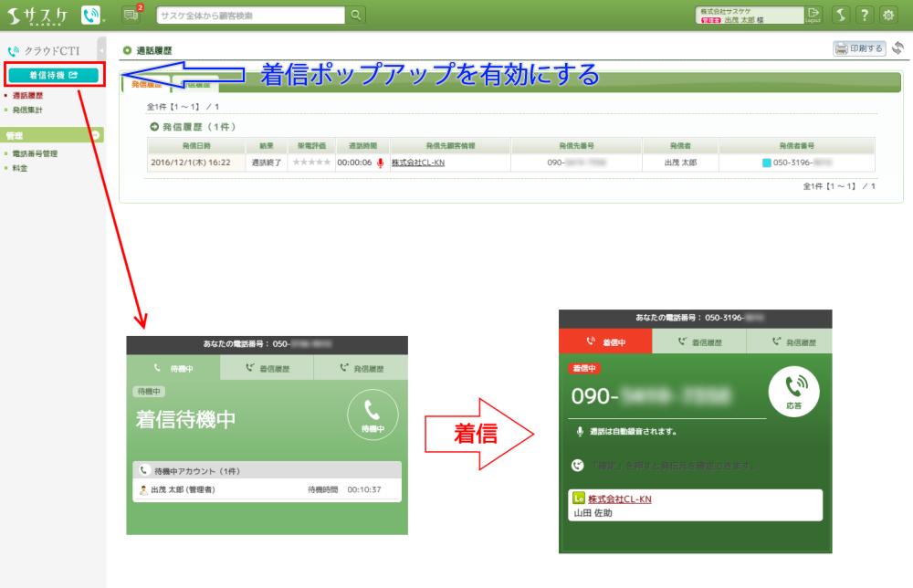Click the 株式会社CL-KN link in call history table
Screen dimensions: 913x588
coord(417,163)
